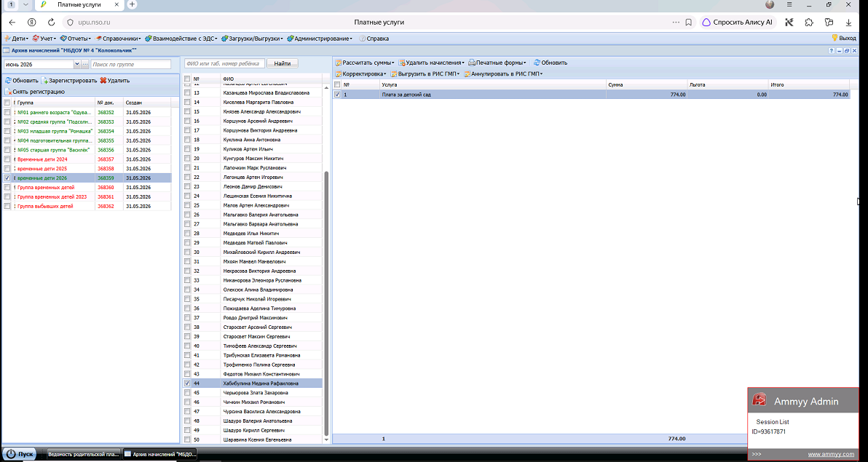
Task: Click the Найти search button
Action: pyautogui.click(x=283, y=63)
